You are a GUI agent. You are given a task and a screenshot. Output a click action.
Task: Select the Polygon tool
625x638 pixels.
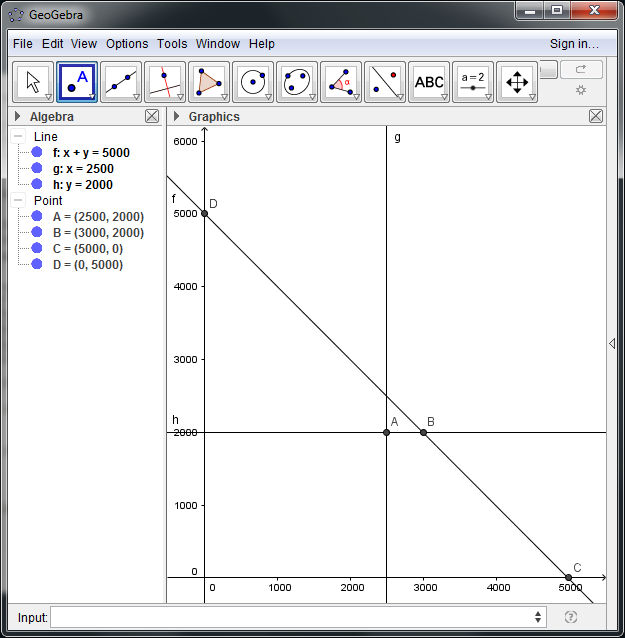click(x=209, y=82)
